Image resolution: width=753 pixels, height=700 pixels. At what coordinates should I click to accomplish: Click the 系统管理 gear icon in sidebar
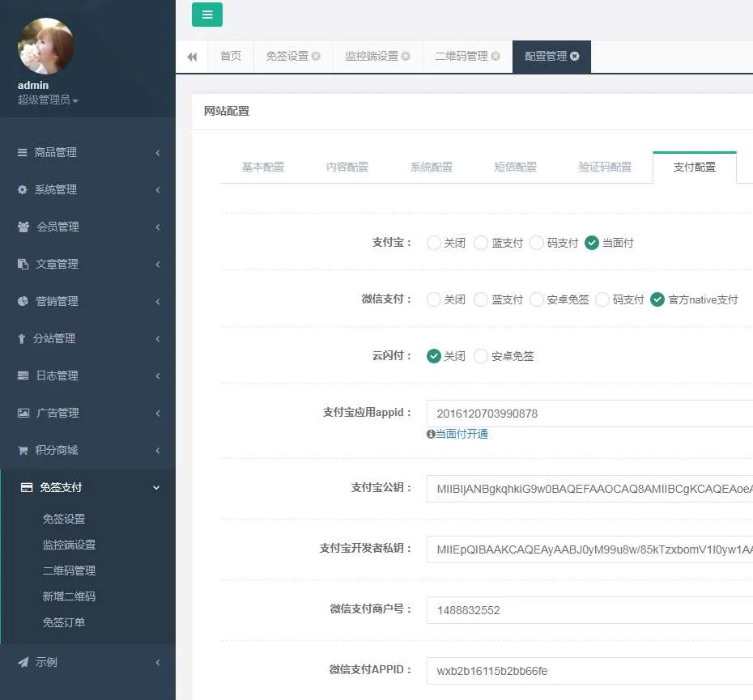click(23, 189)
